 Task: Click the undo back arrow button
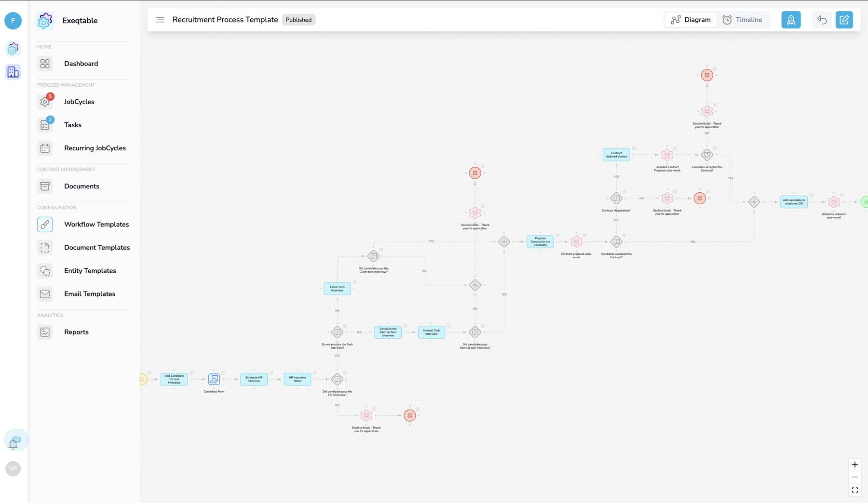(x=822, y=20)
